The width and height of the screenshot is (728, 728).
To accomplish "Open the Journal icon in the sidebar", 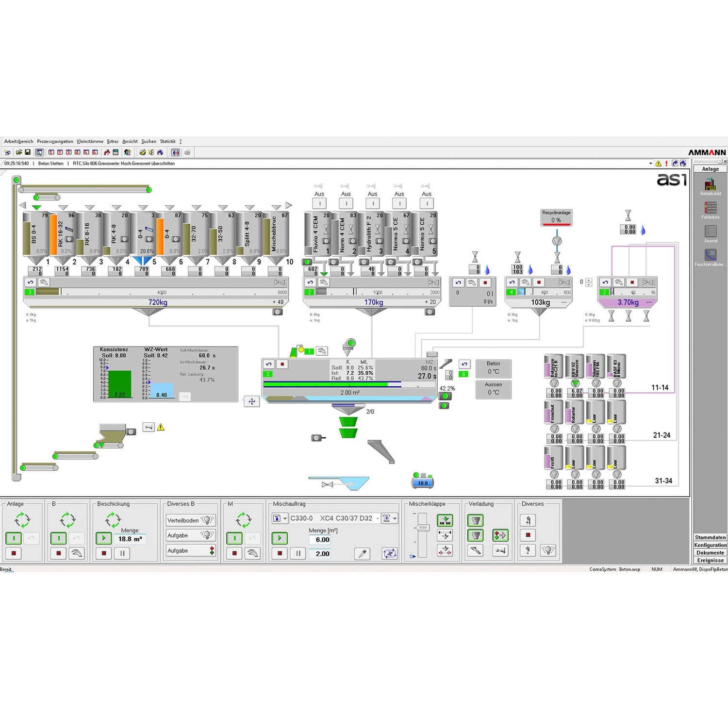I will (711, 231).
